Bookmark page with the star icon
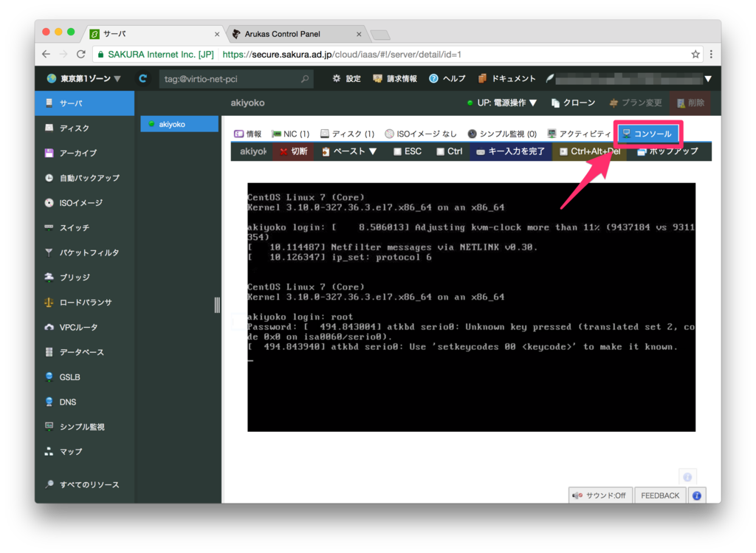 pos(695,54)
